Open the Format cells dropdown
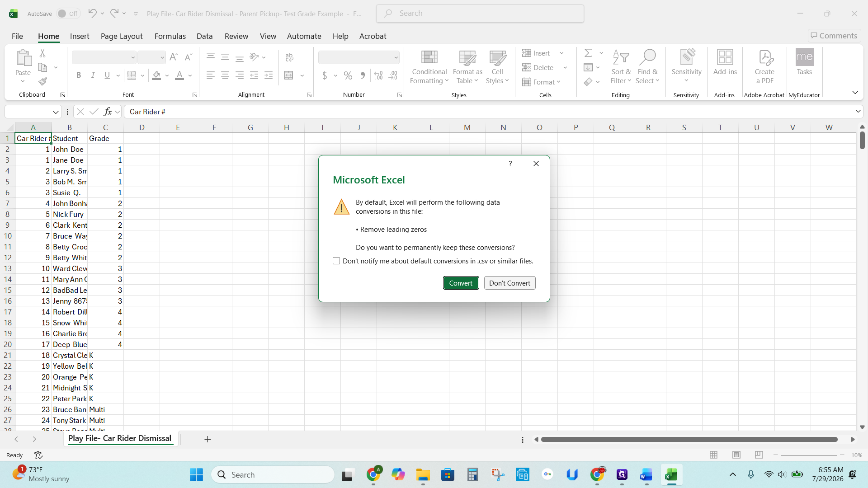Screen dimensions: 868x488 coord(541,82)
